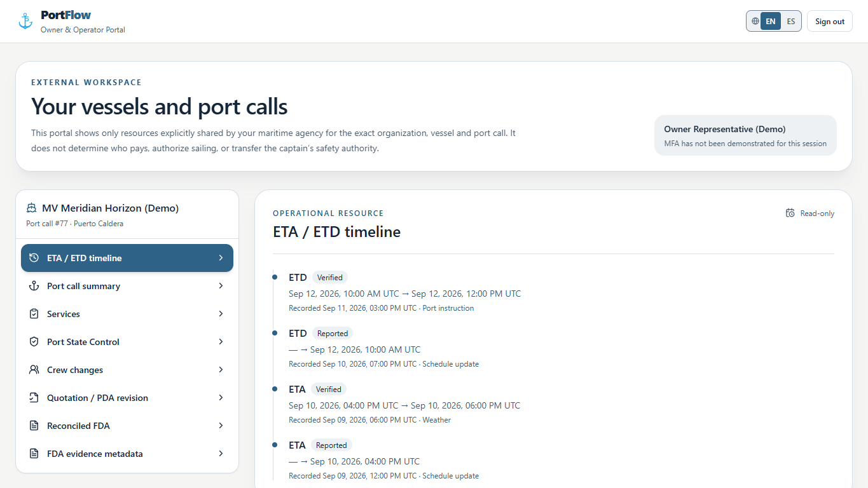Viewport: 868px width, 488px height.
Task: Click the Owner Representative (Demo) badge
Action: pyautogui.click(x=745, y=135)
